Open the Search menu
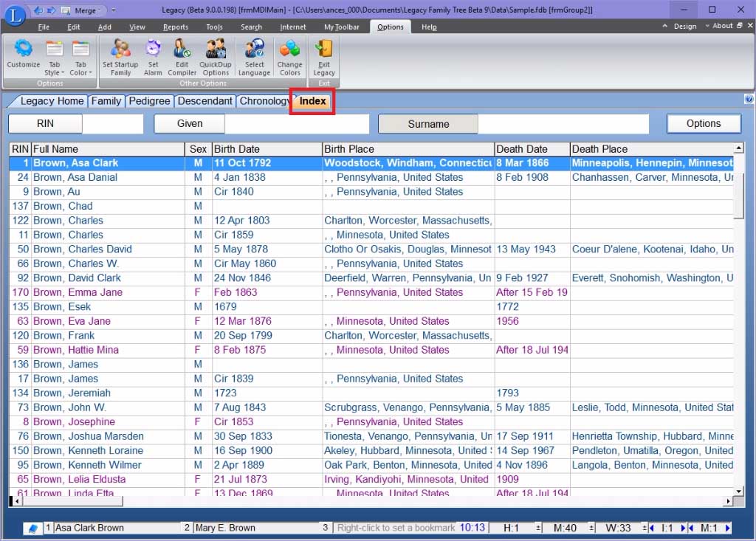 [251, 27]
